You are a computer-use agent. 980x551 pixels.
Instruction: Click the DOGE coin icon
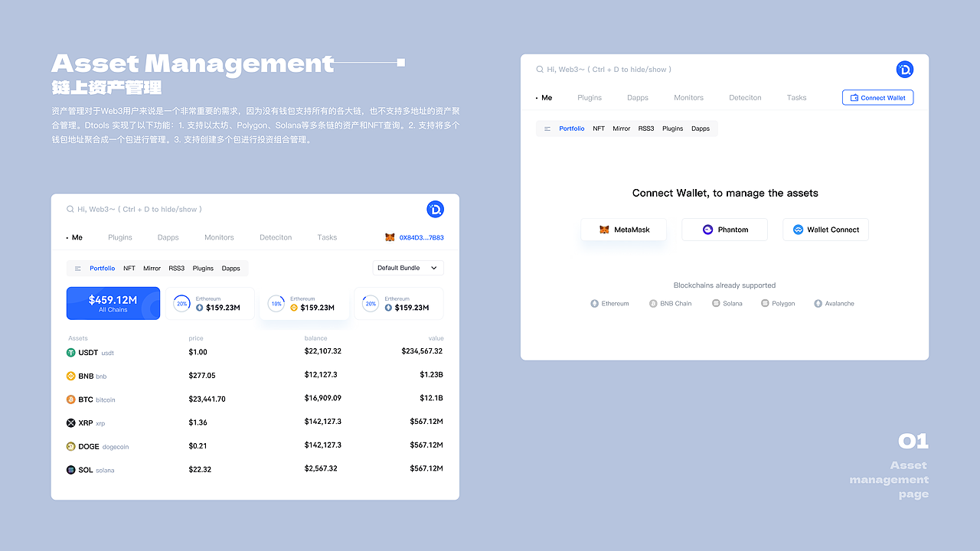71,446
